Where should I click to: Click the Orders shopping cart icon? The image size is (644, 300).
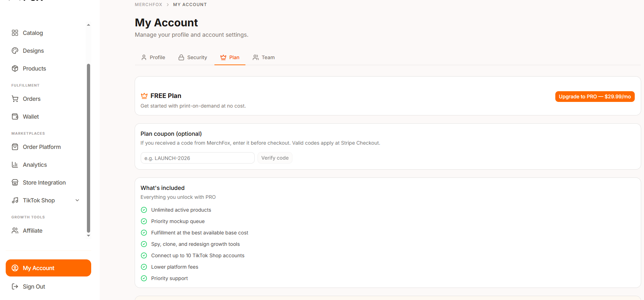[15, 99]
